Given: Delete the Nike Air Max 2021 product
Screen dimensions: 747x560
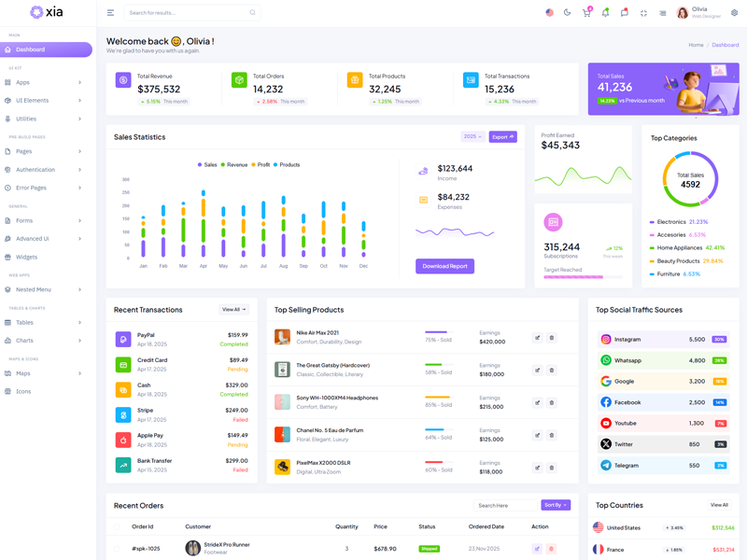Looking at the screenshot, I should pyautogui.click(x=551, y=338).
